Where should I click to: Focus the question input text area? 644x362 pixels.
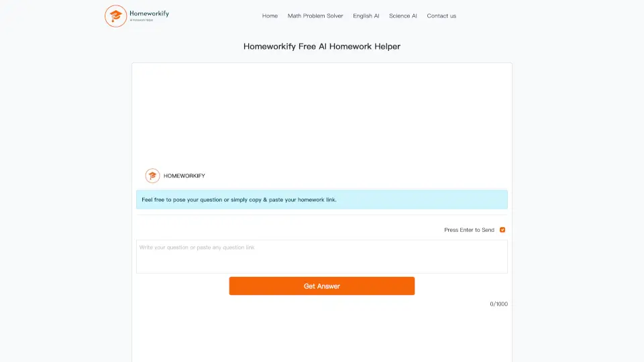(322, 257)
